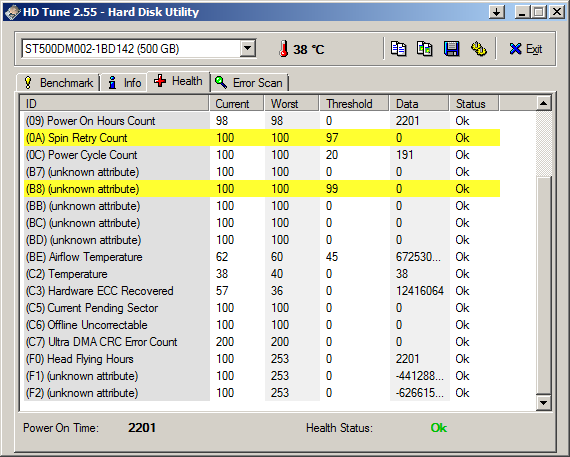Click the down-arrow tray button in title bar

(x=497, y=12)
